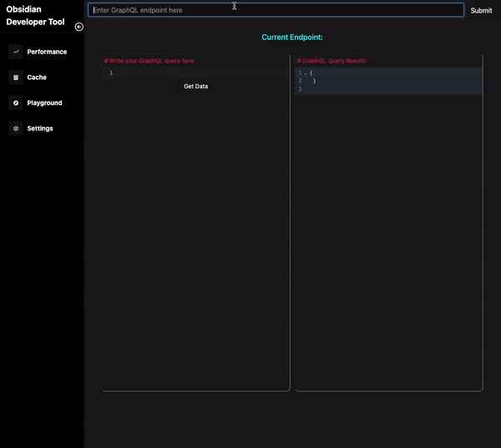Select Playground in the sidebar
The height and width of the screenshot is (448, 501).
[x=44, y=103]
